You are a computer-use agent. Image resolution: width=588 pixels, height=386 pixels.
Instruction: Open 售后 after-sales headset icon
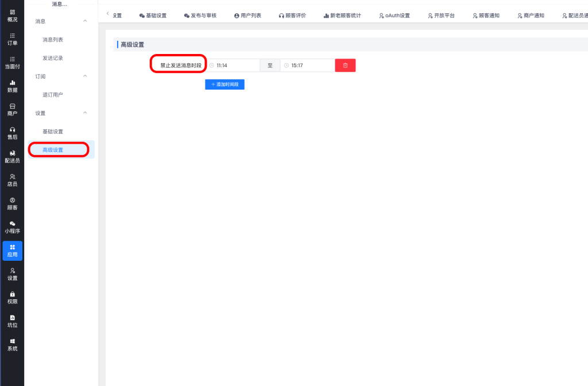pyautogui.click(x=12, y=133)
